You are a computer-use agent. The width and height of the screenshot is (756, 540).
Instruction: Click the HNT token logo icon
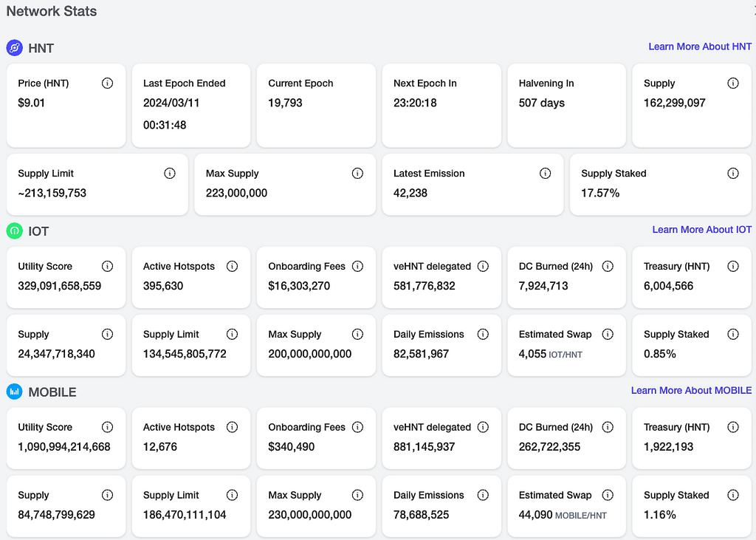(x=15, y=48)
